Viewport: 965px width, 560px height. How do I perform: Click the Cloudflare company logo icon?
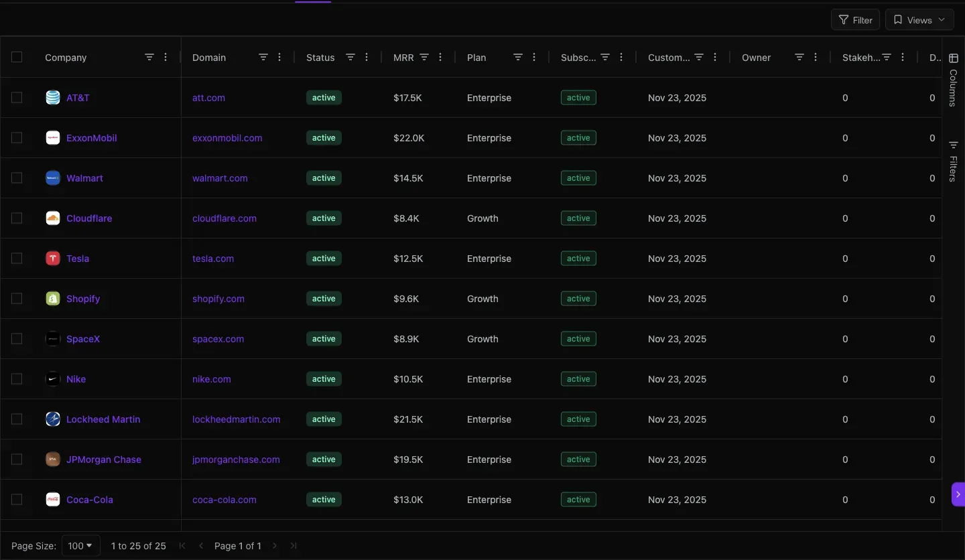pos(53,218)
